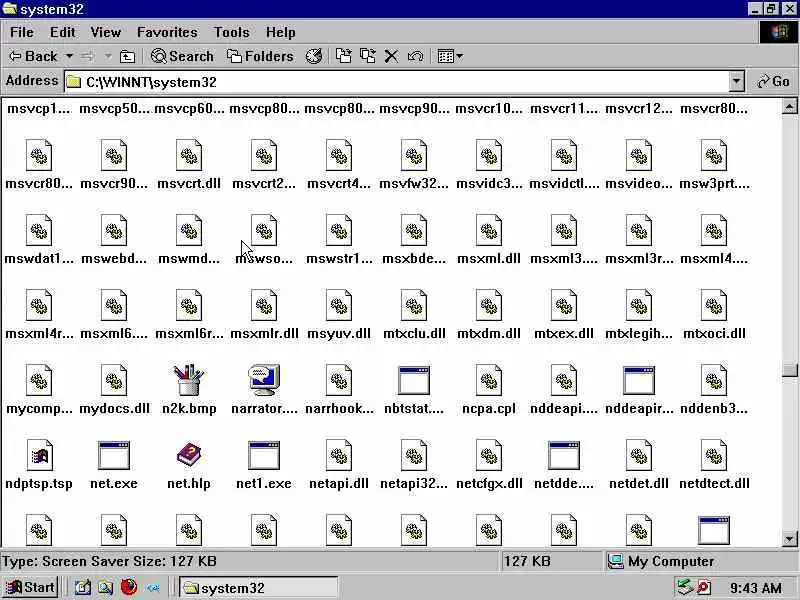Click the system32 taskbar button
This screenshot has height=600, width=800.
click(x=259, y=588)
